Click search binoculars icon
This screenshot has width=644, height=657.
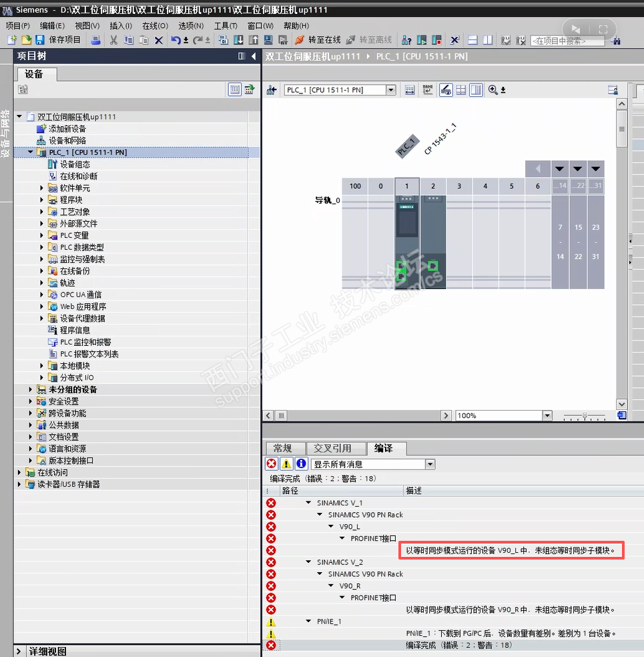click(x=615, y=40)
